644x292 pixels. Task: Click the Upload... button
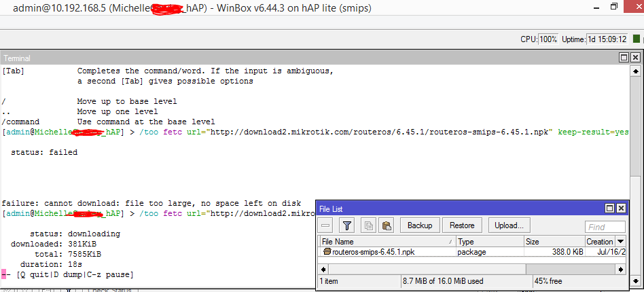[509, 225]
